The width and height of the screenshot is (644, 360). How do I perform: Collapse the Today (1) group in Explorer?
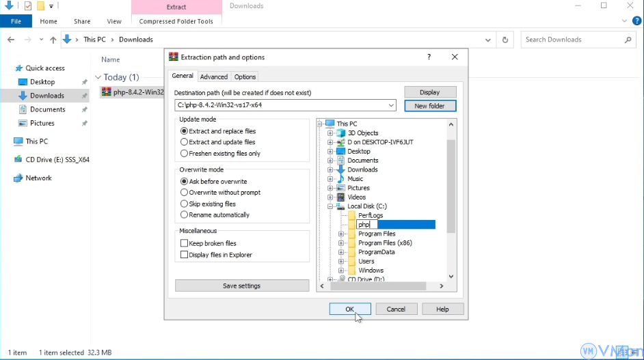(x=98, y=77)
